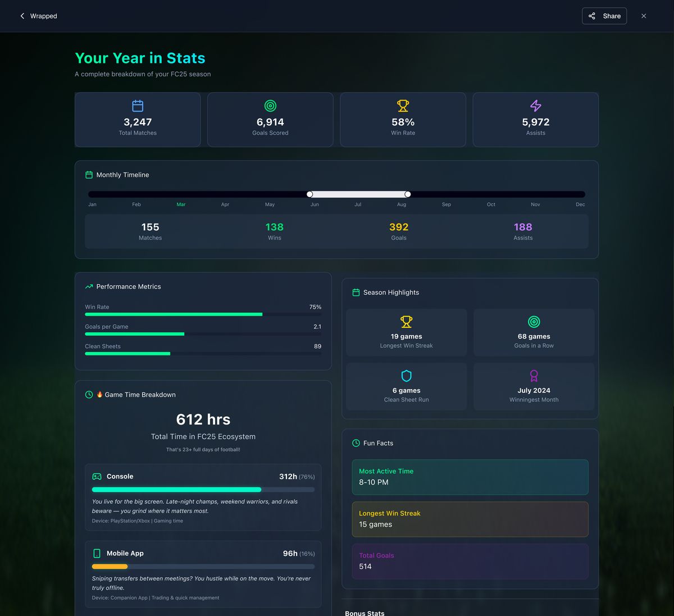Click the calendar icon above Total Matches
674x616 pixels.
coord(138,106)
